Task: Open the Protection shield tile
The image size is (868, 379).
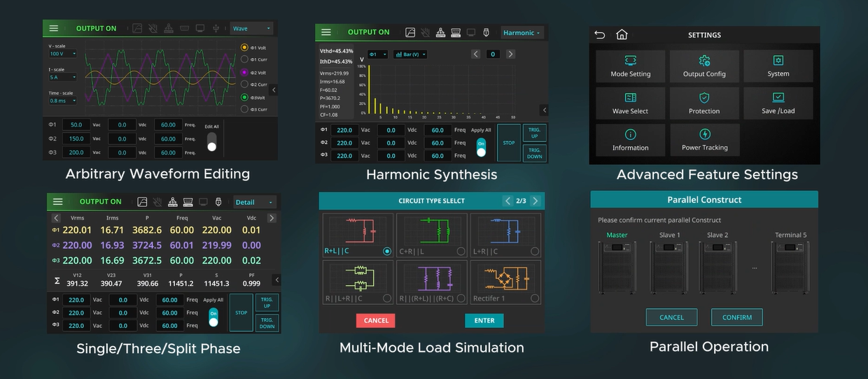Action: click(x=704, y=103)
